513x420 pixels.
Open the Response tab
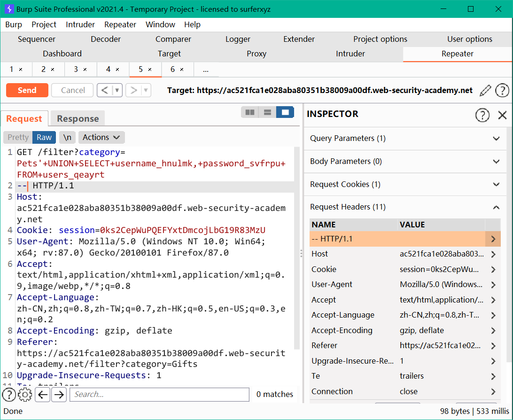pos(78,119)
